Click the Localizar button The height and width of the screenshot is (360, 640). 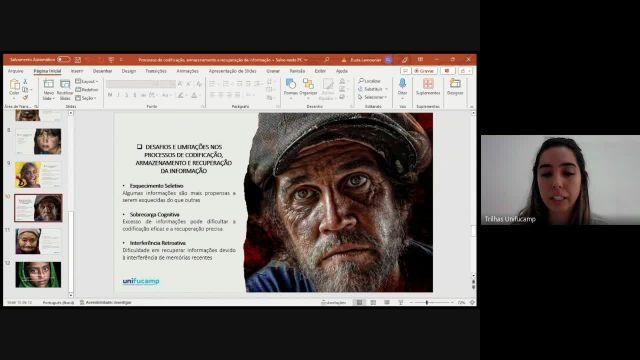click(369, 81)
